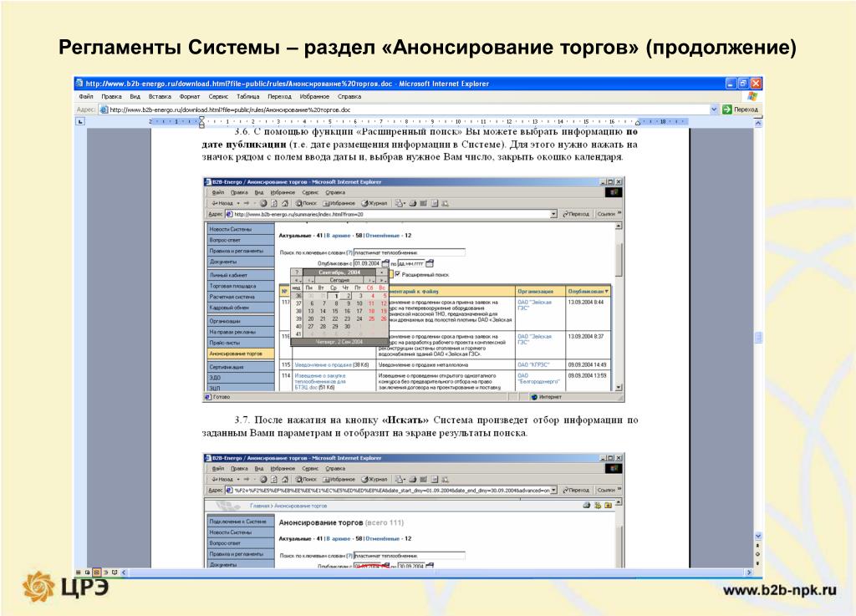Screen dimensions: 856x616
Task: Click Назад back button in upper embedded browser
Action: 222,203
